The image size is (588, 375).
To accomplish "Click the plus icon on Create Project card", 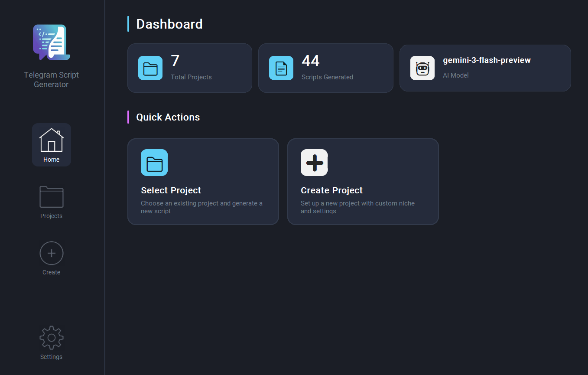I will coord(314,163).
